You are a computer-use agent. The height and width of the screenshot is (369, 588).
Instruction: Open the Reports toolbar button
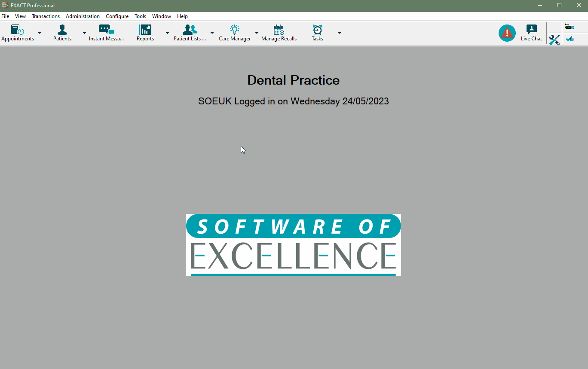(x=145, y=33)
